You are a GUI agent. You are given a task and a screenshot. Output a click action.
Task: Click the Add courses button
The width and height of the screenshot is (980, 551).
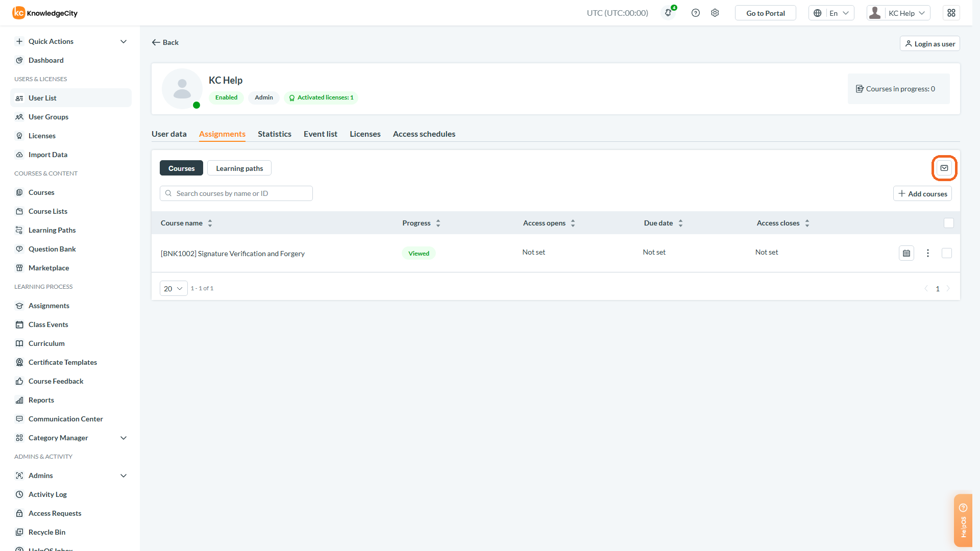click(922, 193)
